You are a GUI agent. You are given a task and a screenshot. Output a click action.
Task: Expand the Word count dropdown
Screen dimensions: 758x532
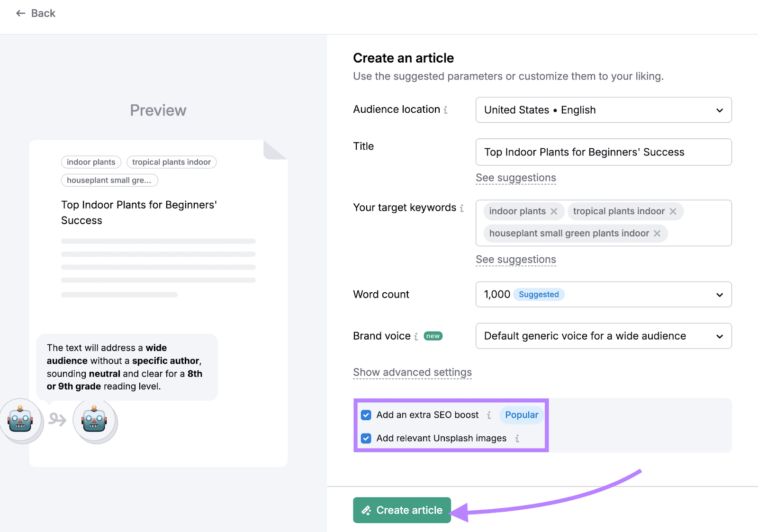603,294
